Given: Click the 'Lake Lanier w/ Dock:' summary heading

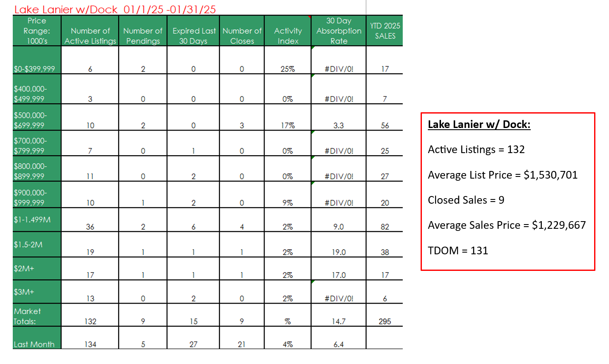Looking at the screenshot, I should [x=479, y=125].
